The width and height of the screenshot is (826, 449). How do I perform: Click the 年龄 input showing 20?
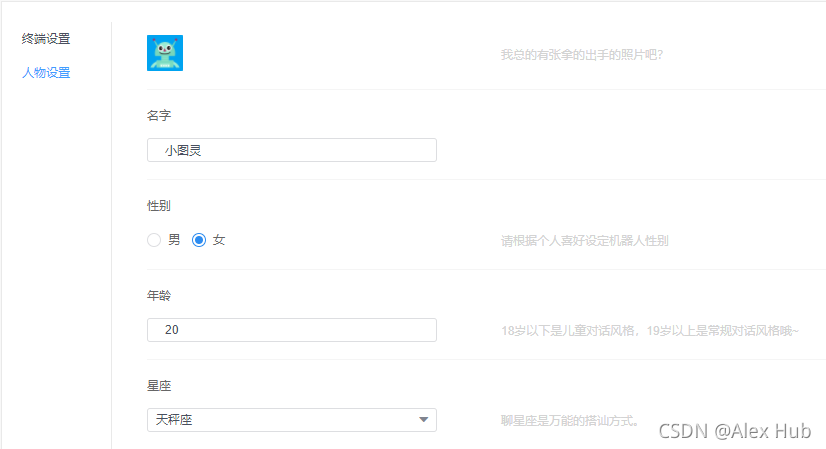coord(292,330)
